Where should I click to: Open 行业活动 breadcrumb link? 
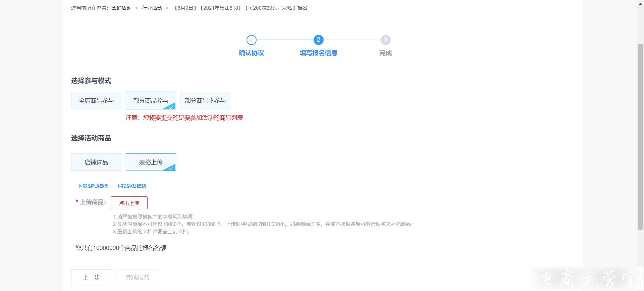pyautogui.click(x=152, y=8)
